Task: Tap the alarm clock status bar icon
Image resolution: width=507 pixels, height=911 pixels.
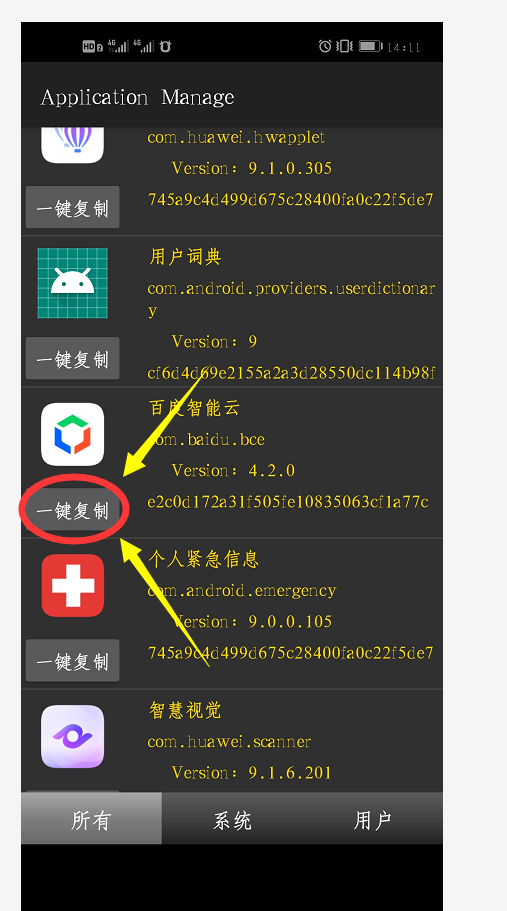Action: coord(325,46)
